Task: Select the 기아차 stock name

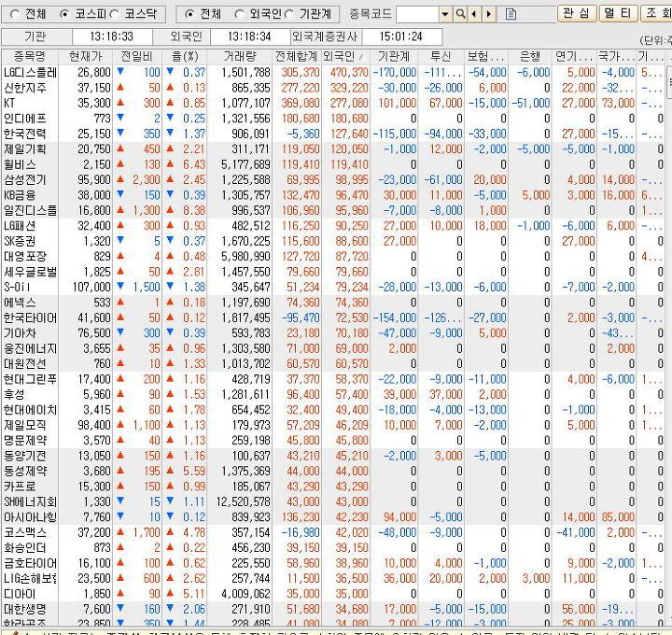Action: pos(20,333)
